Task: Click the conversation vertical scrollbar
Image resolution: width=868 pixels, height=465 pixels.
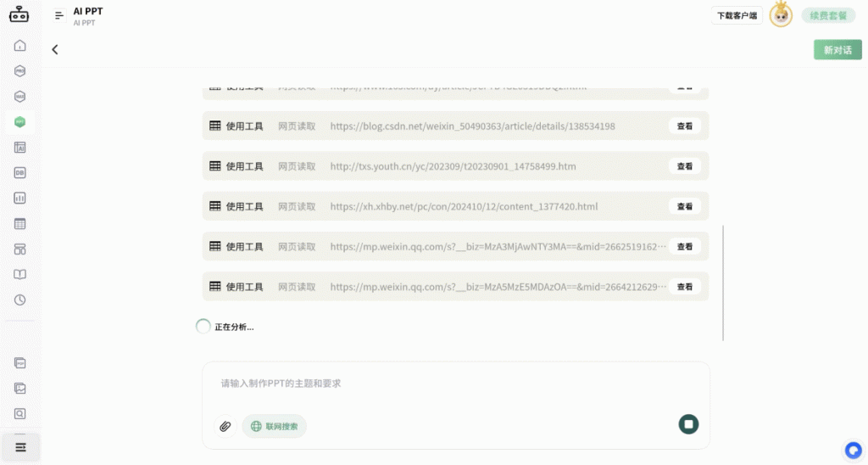Action: click(723, 283)
